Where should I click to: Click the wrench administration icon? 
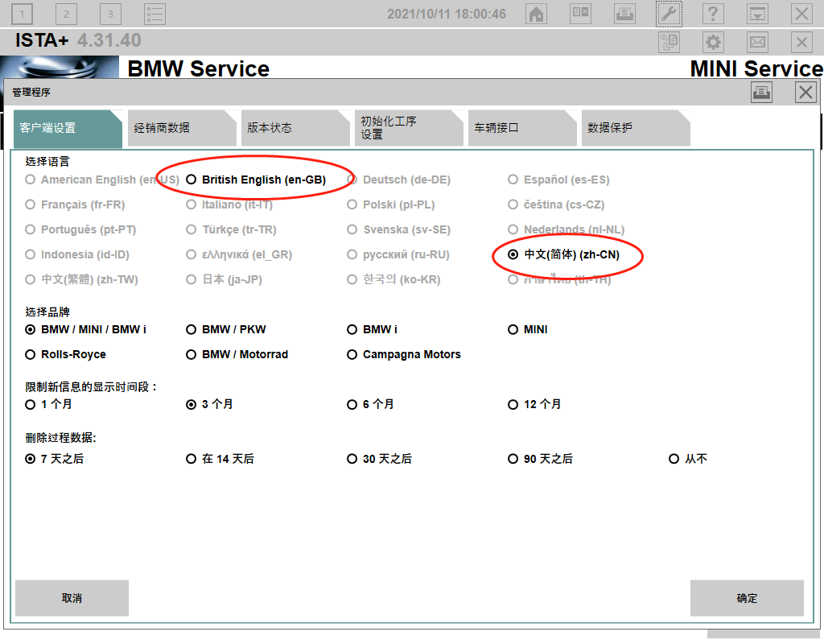669,14
